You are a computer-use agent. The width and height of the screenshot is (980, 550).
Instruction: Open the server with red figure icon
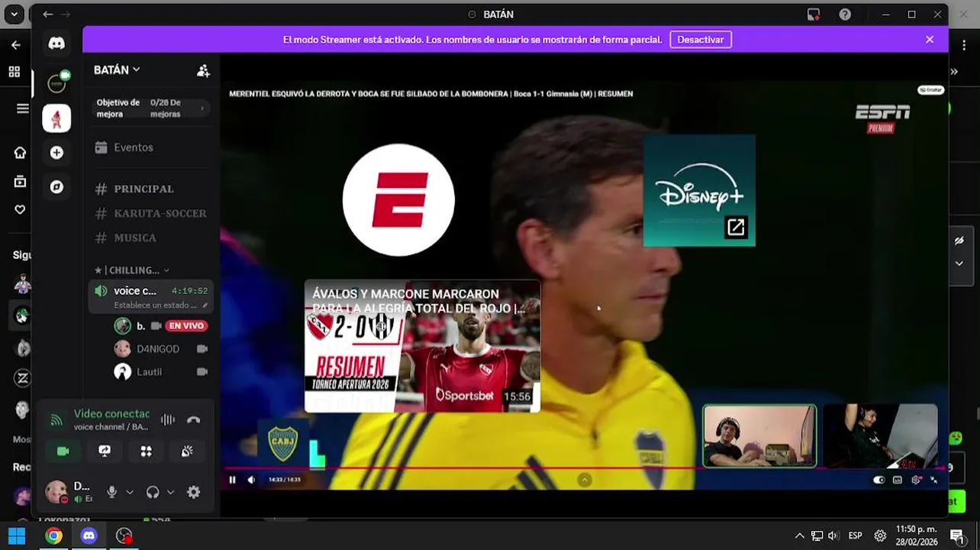pos(56,118)
